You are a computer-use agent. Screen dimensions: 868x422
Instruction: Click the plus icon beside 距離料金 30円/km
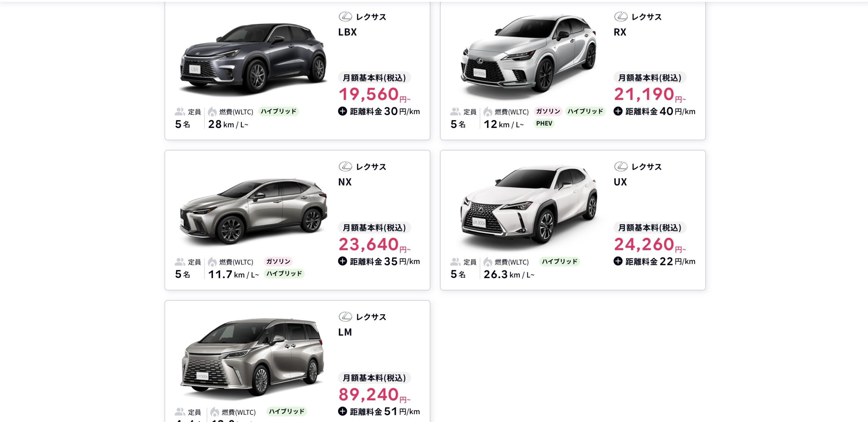click(342, 111)
